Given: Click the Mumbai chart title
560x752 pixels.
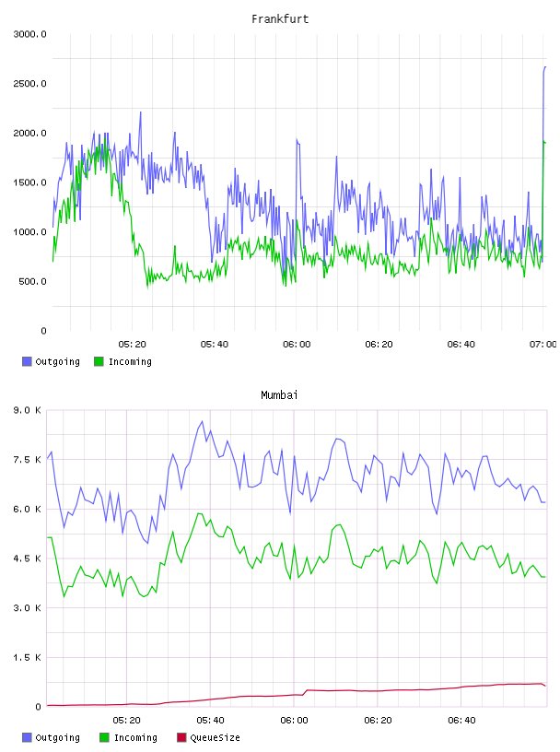Looking at the screenshot, I should (279, 395).
